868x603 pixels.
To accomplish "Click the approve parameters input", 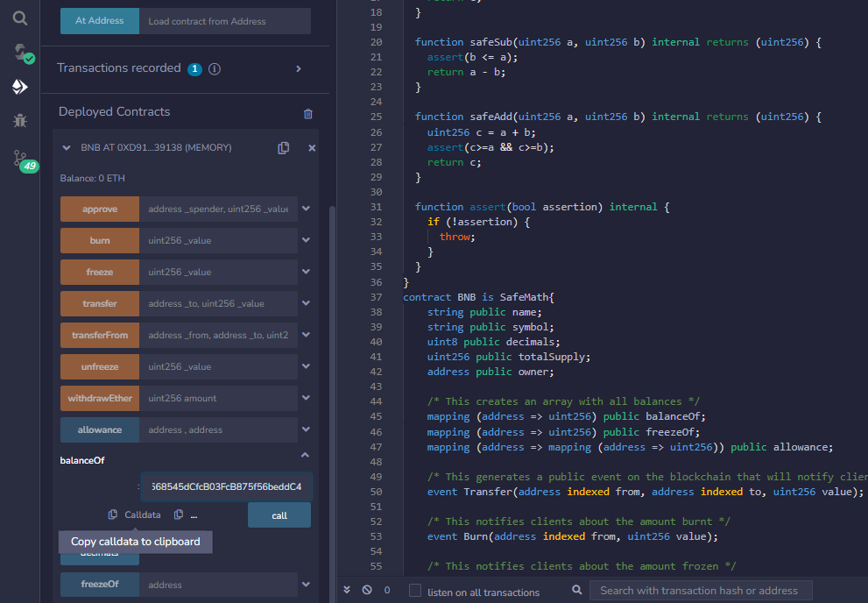I will (219, 209).
